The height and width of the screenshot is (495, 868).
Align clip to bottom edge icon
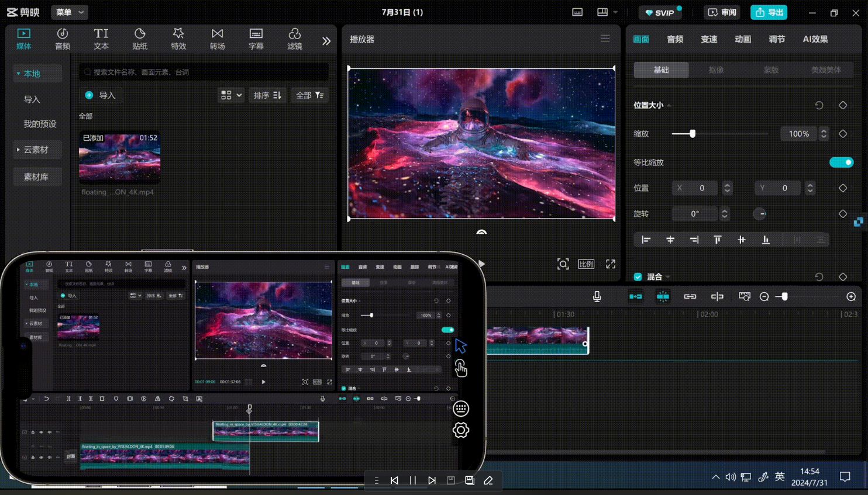click(x=766, y=240)
